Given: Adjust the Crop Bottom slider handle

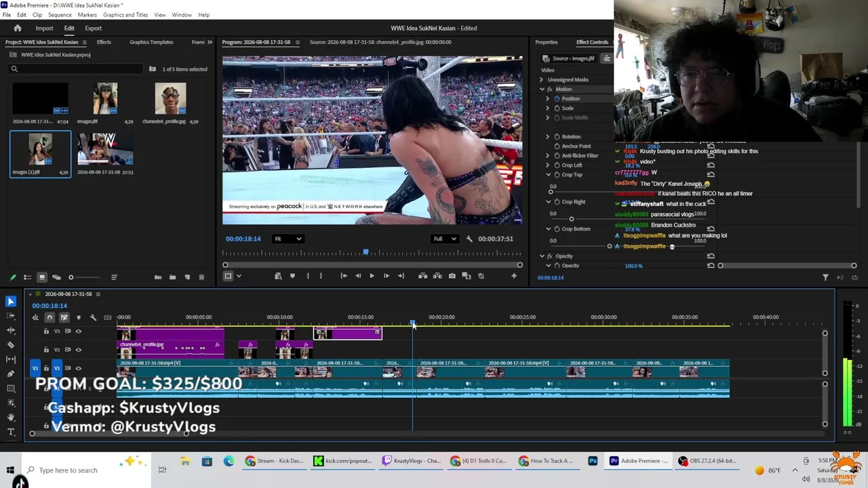Looking at the screenshot, I should point(610,247).
